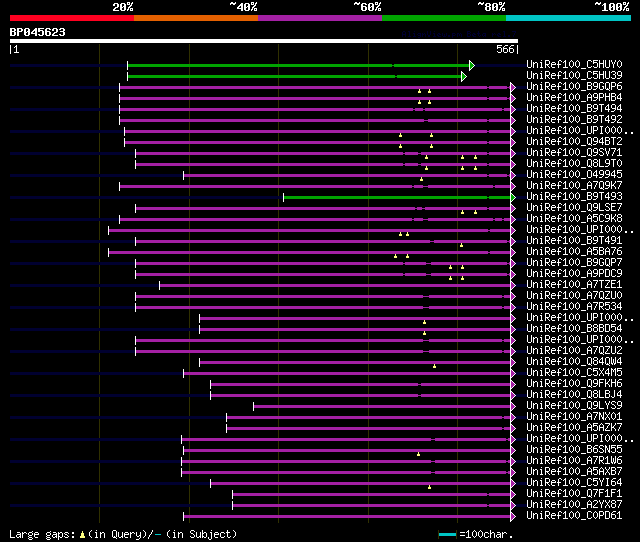Click the query end position 566
Viewport: 640px width, 542px height.
505,49
